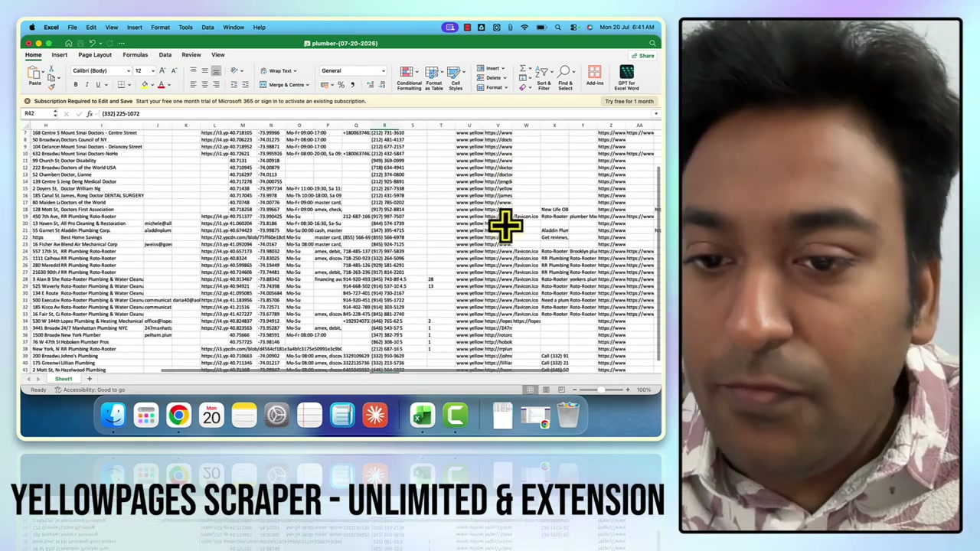Click the AutoSum sigma icon
This screenshot has height=551, width=980.
[522, 69]
